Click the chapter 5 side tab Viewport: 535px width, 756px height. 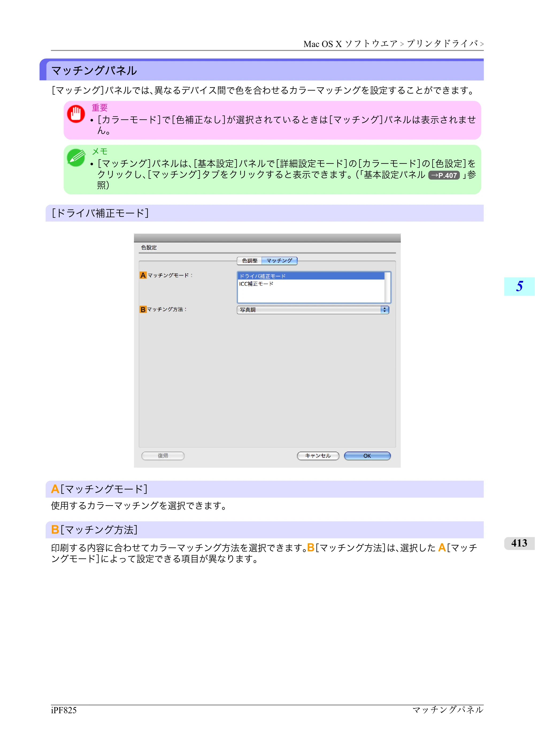tap(519, 286)
